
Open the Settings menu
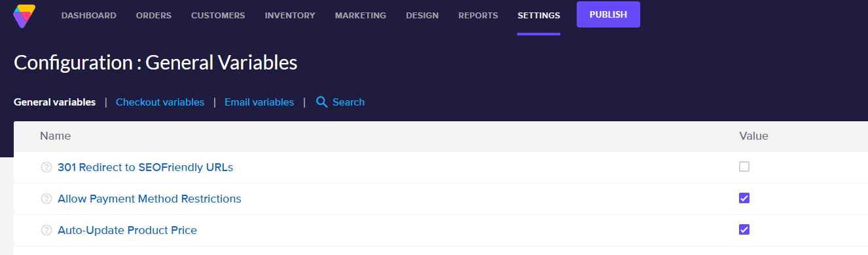(539, 15)
